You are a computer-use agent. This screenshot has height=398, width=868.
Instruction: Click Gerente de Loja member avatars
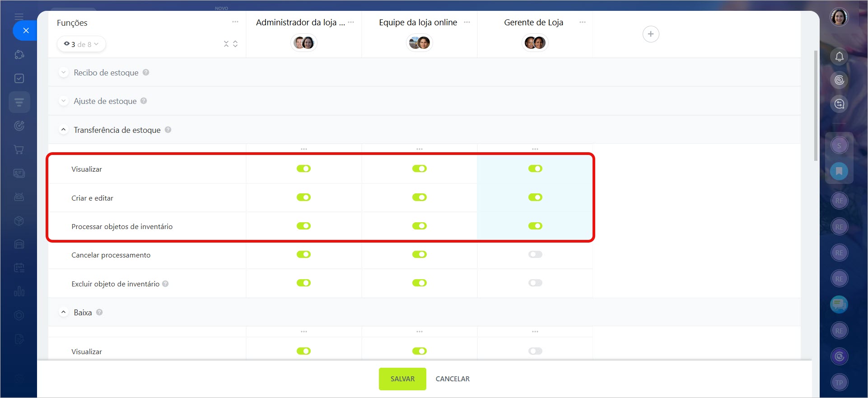pos(535,43)
